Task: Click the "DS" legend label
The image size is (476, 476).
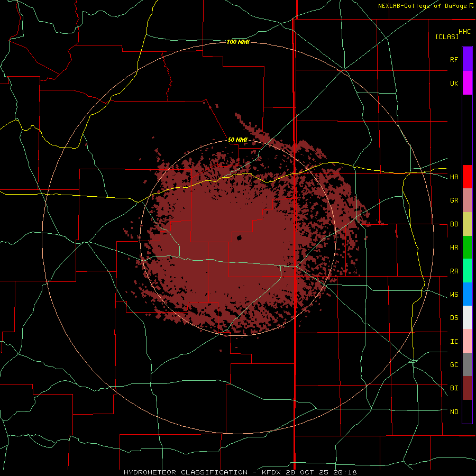Action: (454, 318)
